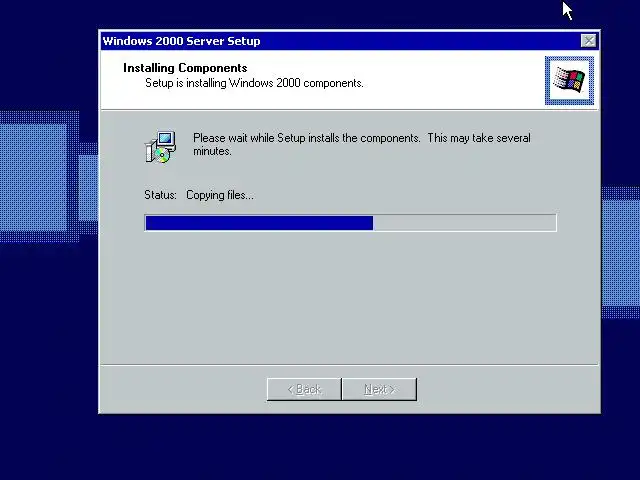Click the Windows flag logo icon

pos(569,80)
